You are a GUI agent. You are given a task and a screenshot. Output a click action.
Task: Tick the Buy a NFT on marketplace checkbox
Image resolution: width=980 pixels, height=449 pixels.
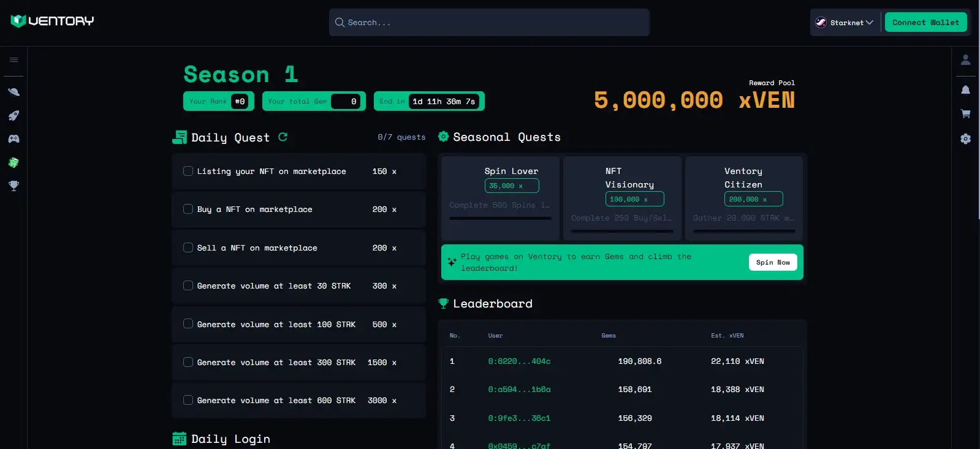[188, 209]
